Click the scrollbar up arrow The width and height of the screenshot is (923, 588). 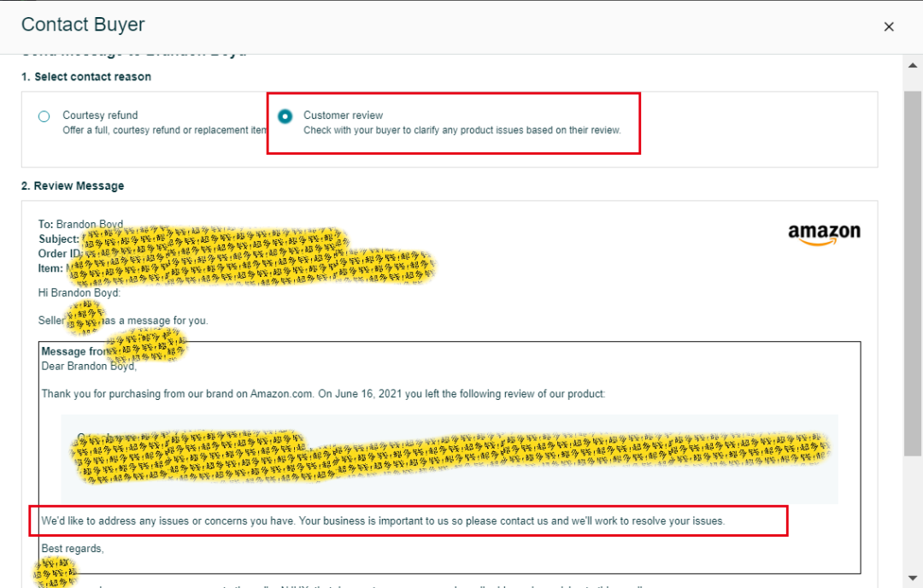click(913, 65)
